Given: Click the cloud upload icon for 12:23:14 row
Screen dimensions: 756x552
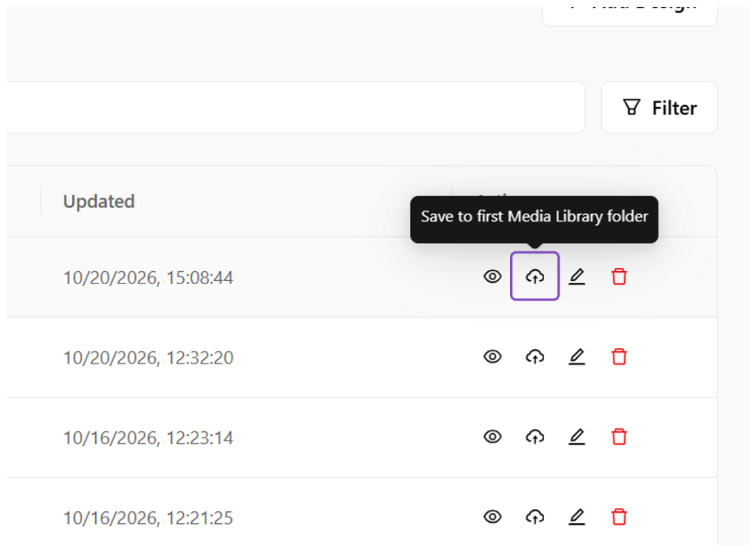Looking at the screenshot, I should tap(535, 436).
